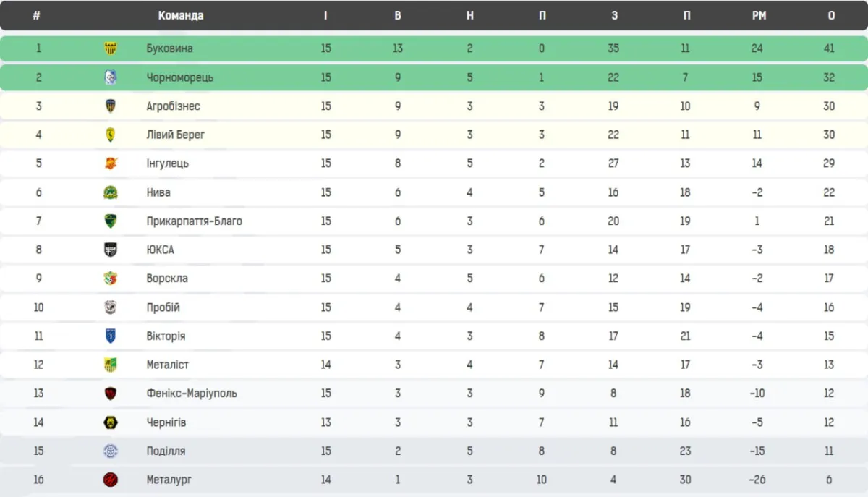
Task: Click the Фенікс-Маріуполь club emblem
Action: click(x=111, y=394)
